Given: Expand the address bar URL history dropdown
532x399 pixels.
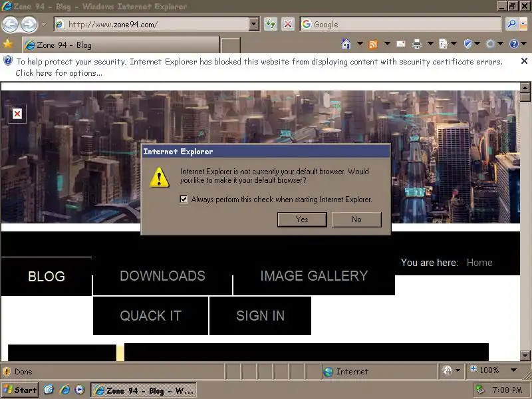Looking at the screenshot, I should tap(254, 25).
